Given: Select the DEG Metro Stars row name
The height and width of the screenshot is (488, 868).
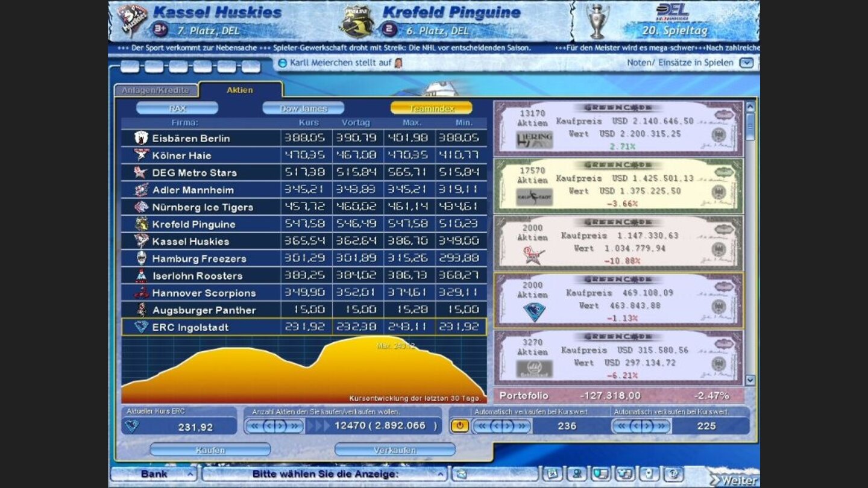Looking at the screenshot, I should pos(195,172).
